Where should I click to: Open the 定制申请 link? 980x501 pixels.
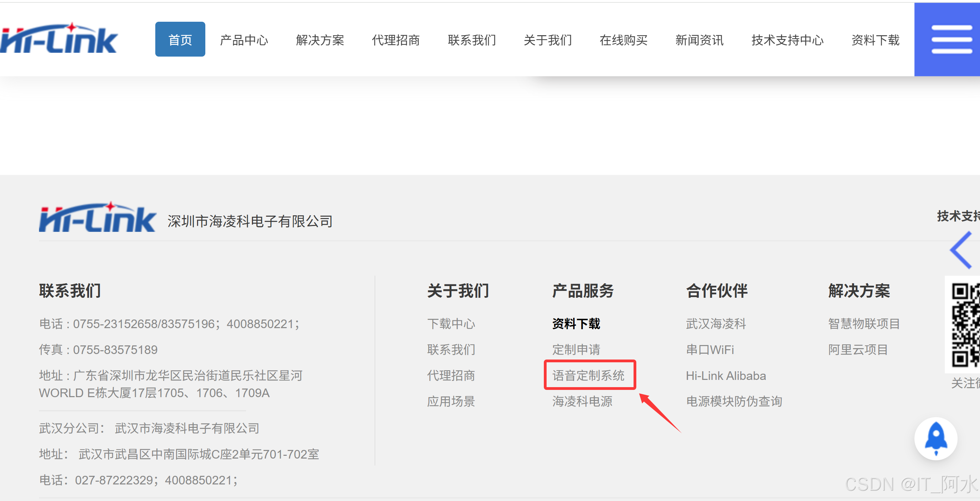(576, 349)
